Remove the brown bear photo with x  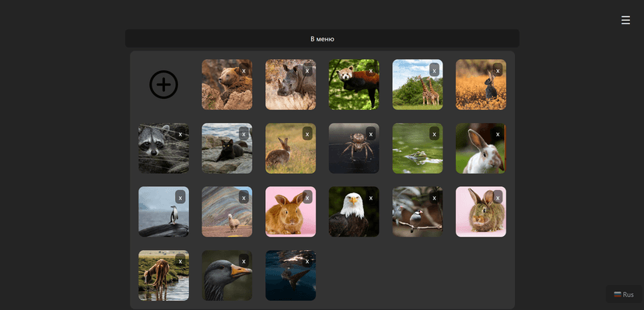tap(244, 70)
